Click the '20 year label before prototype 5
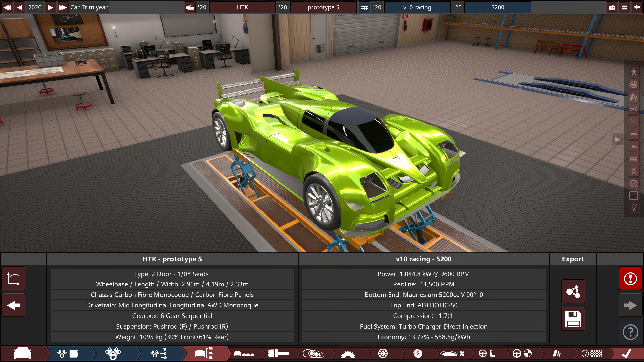Image resolution: width=644 pixels, height=362 pixels. point(283,7)
